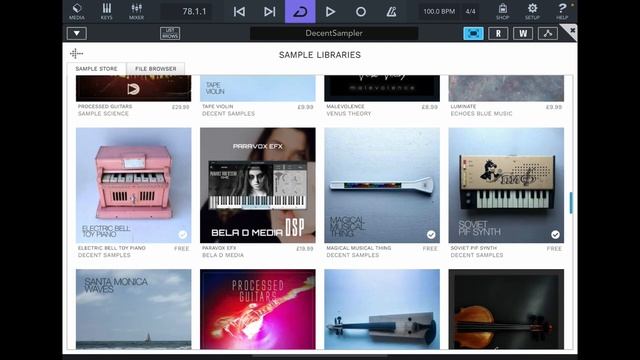
Task: Select Electric Bell Toy Piano FREE label
Action: [x=182, y=248]
